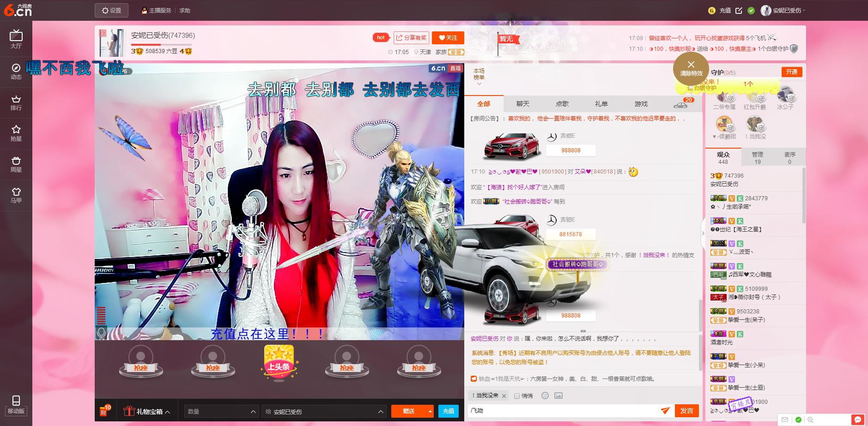Image resolution: width=868 pixels, height=426 pixels.
Task: Click the image upload icon in chat
Action: click(x=558, y=396)
